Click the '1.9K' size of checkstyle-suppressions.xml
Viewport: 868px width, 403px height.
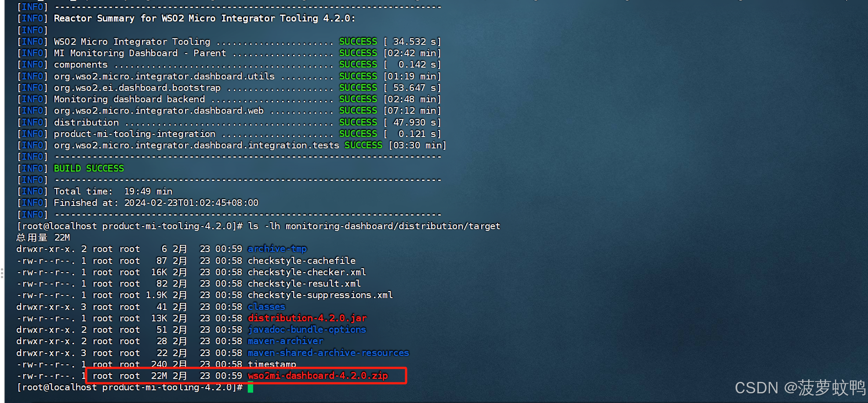coord(156,295)
